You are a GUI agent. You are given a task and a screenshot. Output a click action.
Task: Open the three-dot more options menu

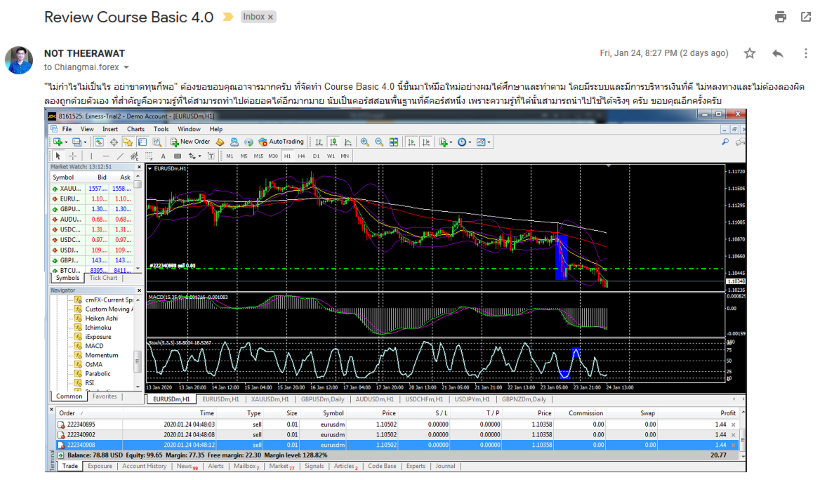click(805, 53)
